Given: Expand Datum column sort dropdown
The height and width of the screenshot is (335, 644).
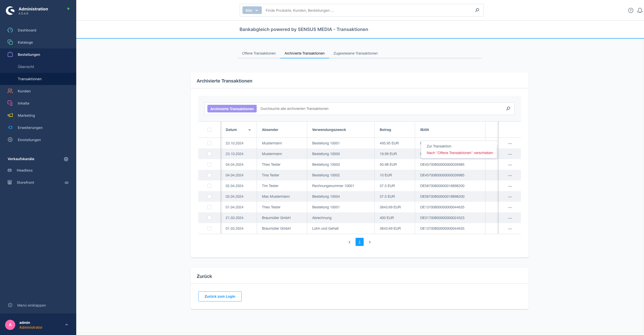Looking at the screenshot, I should click(249, 130).
